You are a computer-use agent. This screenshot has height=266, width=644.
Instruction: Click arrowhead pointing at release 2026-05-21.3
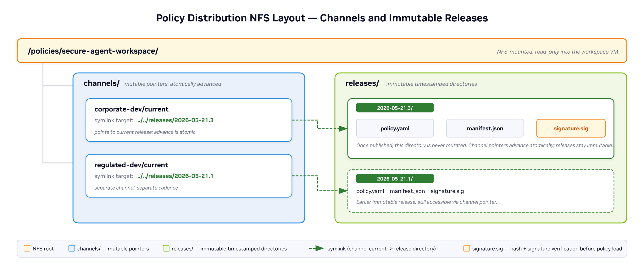[343, 128]
